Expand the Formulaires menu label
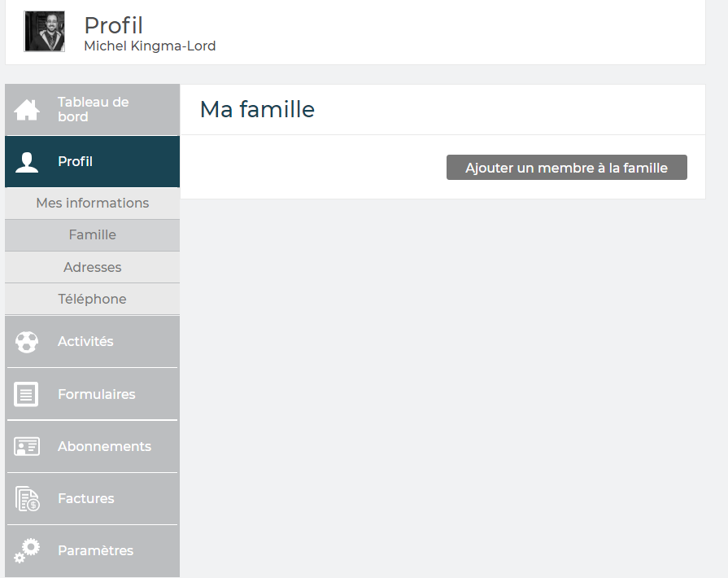Image resolution: width=728 pixels, height=578 pixels. [x=96, y=394]
